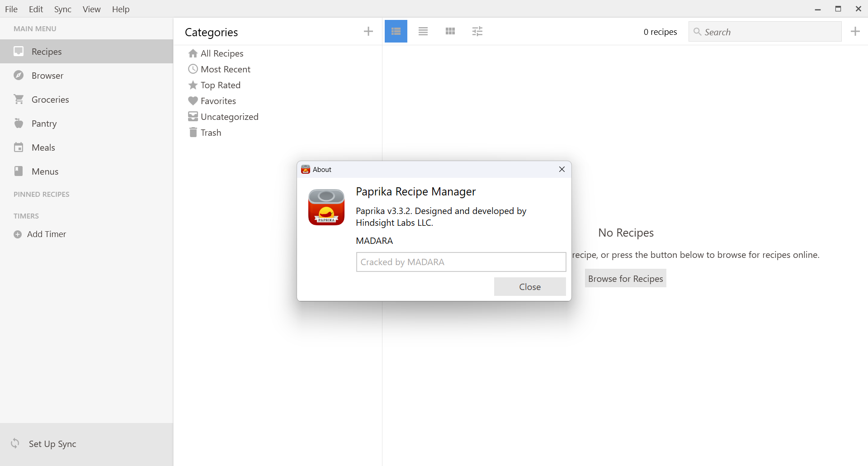The image size is (868, 466).
Task: Maximize the Paprika main window
Action: 838,9
